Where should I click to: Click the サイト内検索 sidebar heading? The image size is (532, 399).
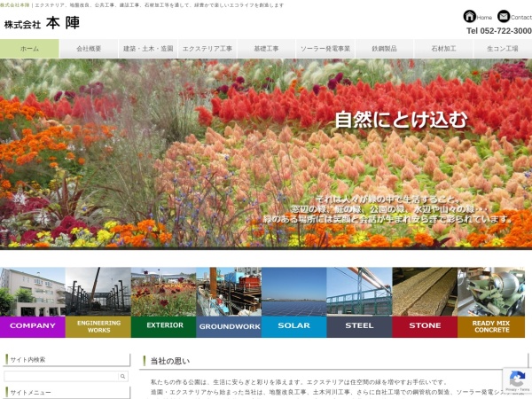point(27,360)
